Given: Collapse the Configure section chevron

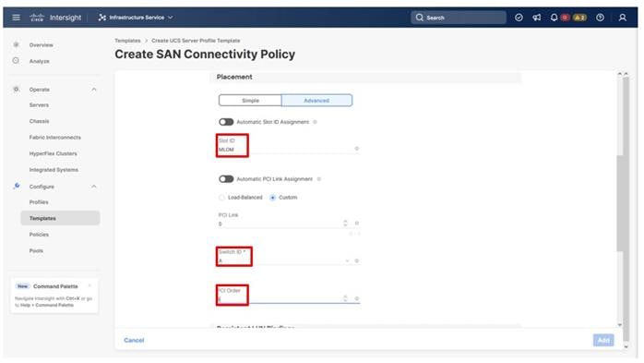Looking at the screenshot, I should (x=93, y=187).
